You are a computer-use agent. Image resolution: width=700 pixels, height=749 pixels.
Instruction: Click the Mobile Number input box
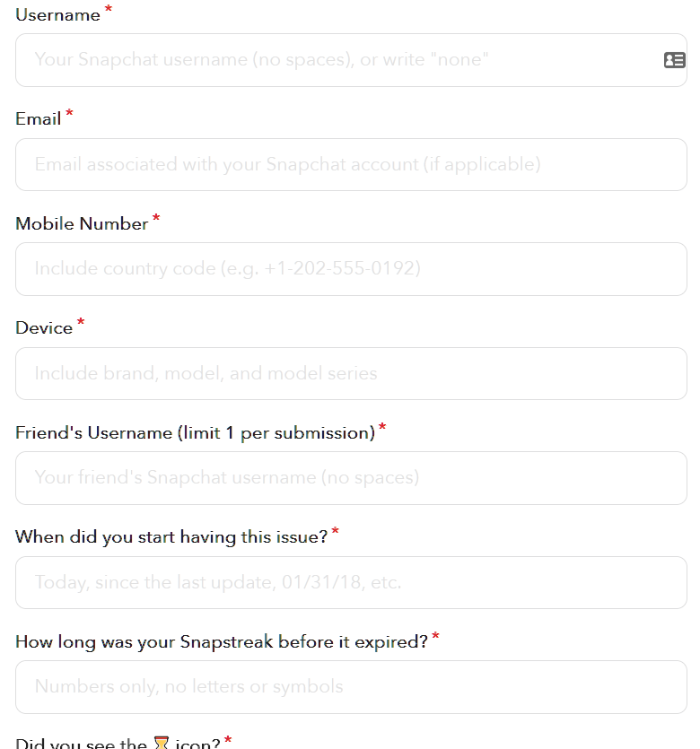coord(351,269)
